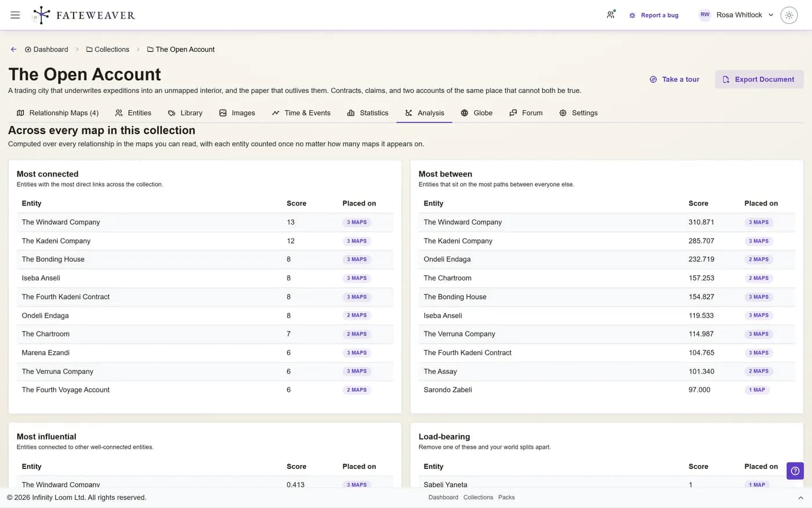This screenshot has width=812, height=508.
Task: Click The Fourth Voyage Account entity
Action: click(x=66, y=390)
